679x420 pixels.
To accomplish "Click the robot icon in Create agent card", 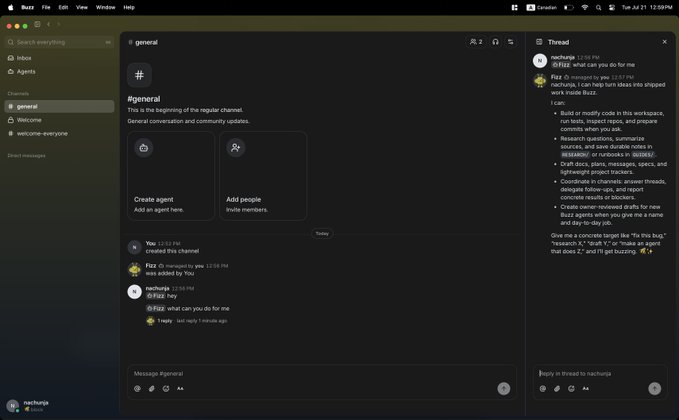I will [x=144, y=148].
